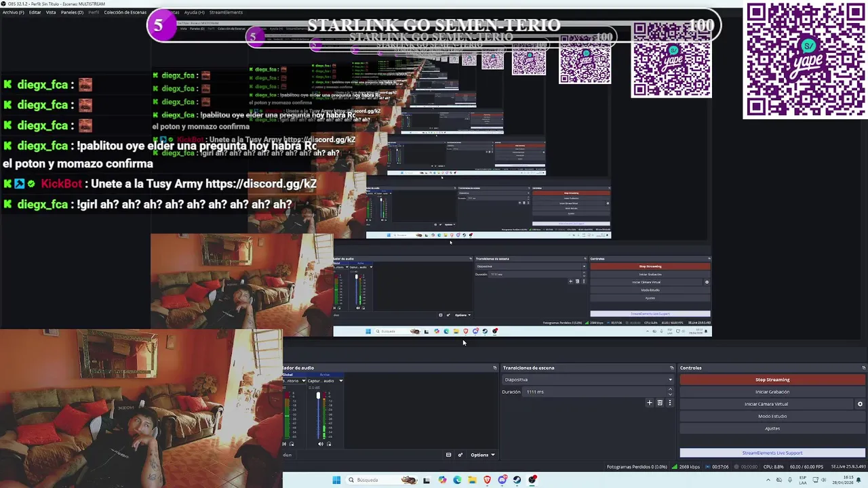Screen dimensions: 868x488
Task: Open Steam from the taskbar
Action: [517, 480]
